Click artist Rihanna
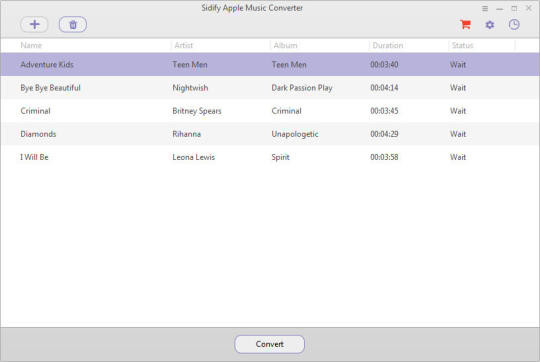This screenshot has height=362, width=540. pyautogui.click(x=186, y=134)
